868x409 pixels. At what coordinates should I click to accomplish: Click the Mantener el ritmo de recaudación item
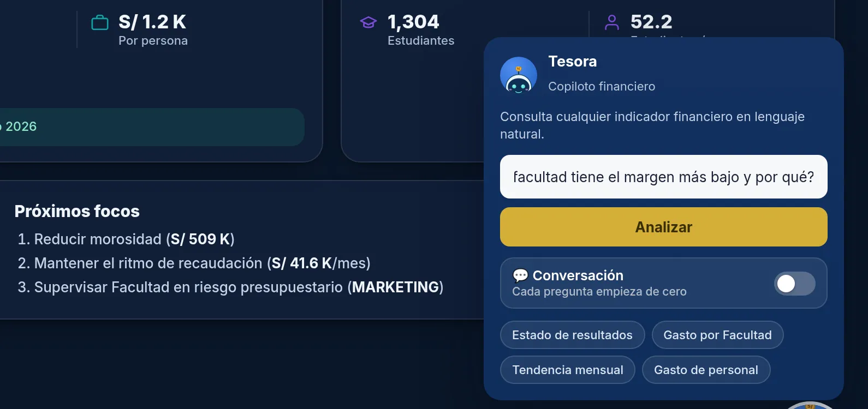click(194, 263)
